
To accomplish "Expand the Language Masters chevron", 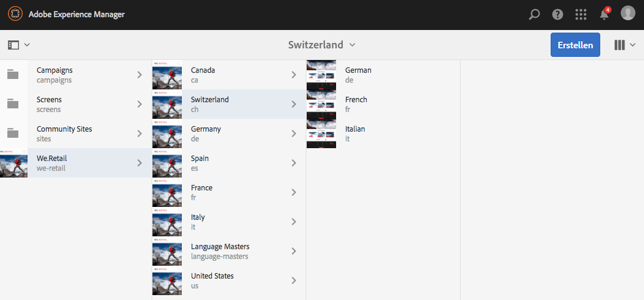I will [294, 251].
